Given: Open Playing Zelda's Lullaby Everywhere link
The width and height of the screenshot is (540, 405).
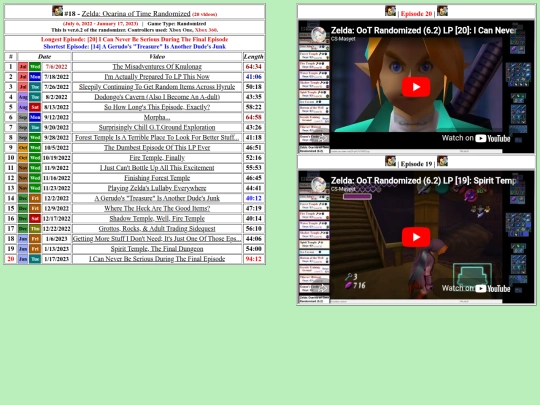Looking at the screenshot, I should [157, 188].
